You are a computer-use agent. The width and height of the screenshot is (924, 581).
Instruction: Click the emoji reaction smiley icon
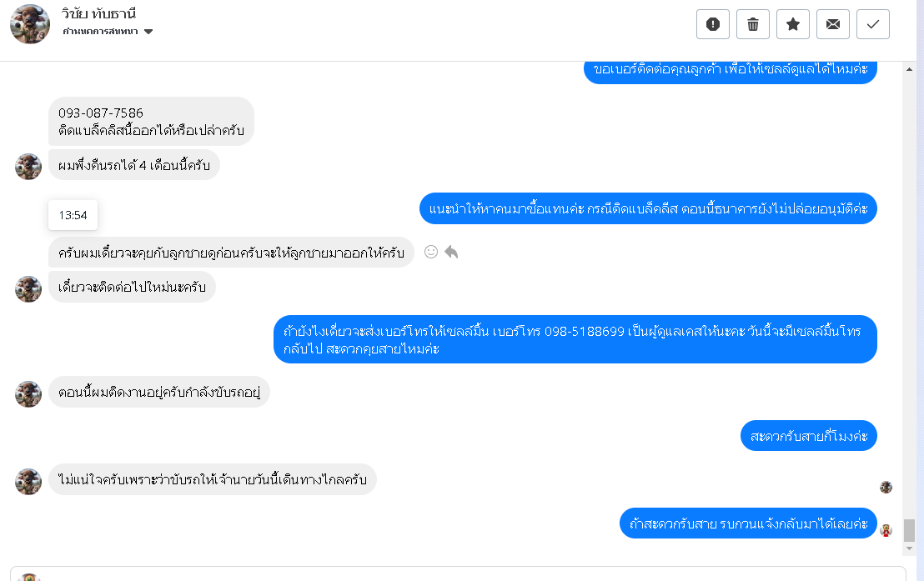coord(431,252)
